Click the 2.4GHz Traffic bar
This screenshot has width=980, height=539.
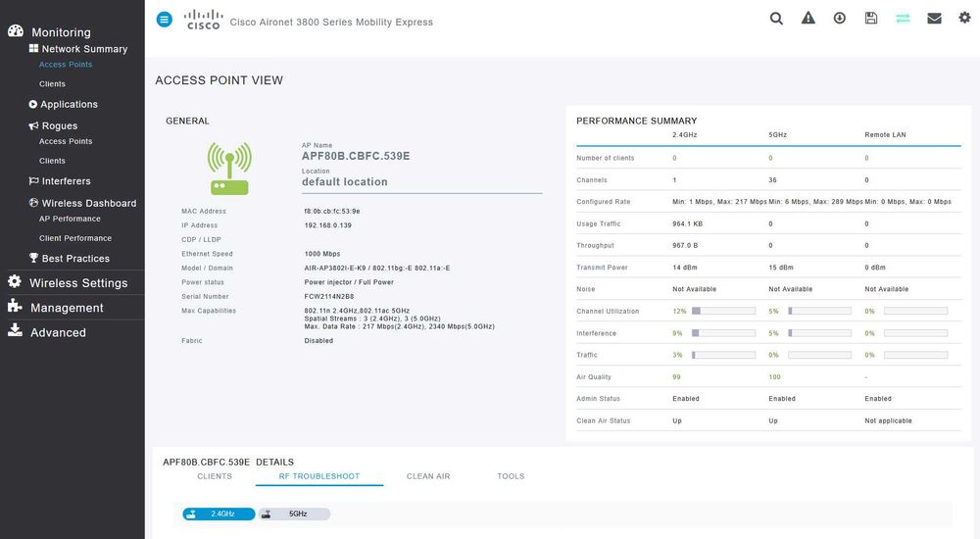coord(723,355)
